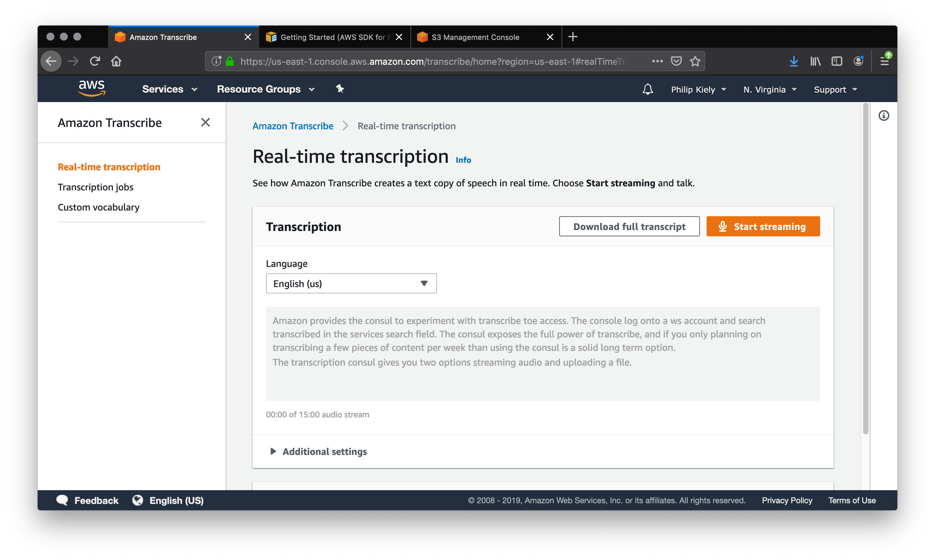Click the browser Back arrow button
The width and height of the screenshot is (935, 560).
(51, 61)
